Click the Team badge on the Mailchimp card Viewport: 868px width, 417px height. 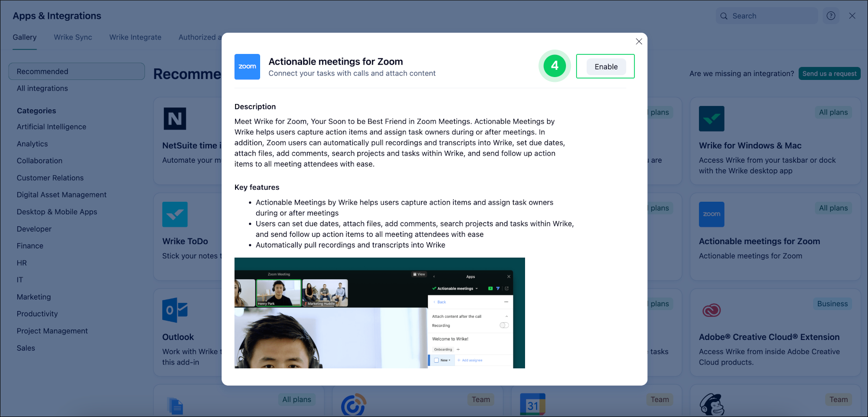(839, 400)
